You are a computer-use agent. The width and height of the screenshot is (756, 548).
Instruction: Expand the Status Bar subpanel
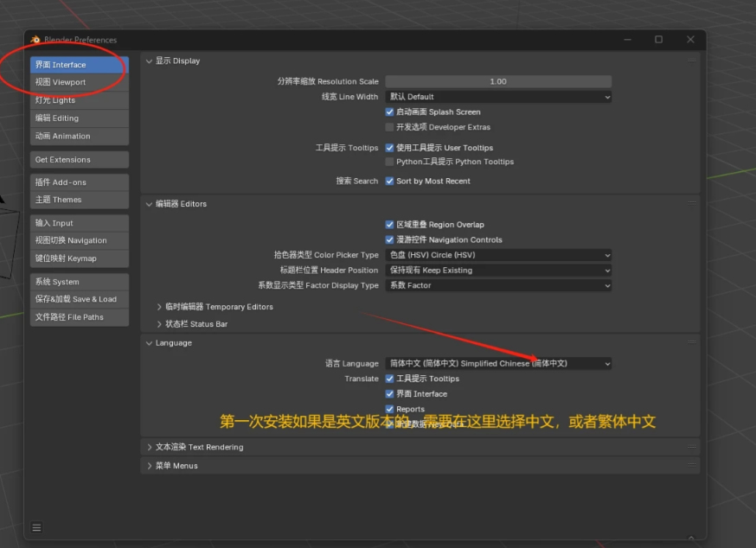point(159,324)
